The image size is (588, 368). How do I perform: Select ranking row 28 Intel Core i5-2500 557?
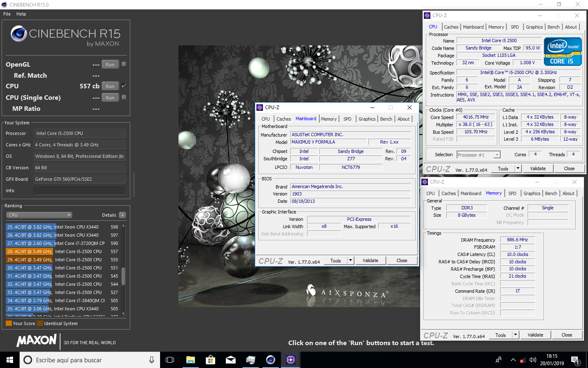tap(63, 251)
